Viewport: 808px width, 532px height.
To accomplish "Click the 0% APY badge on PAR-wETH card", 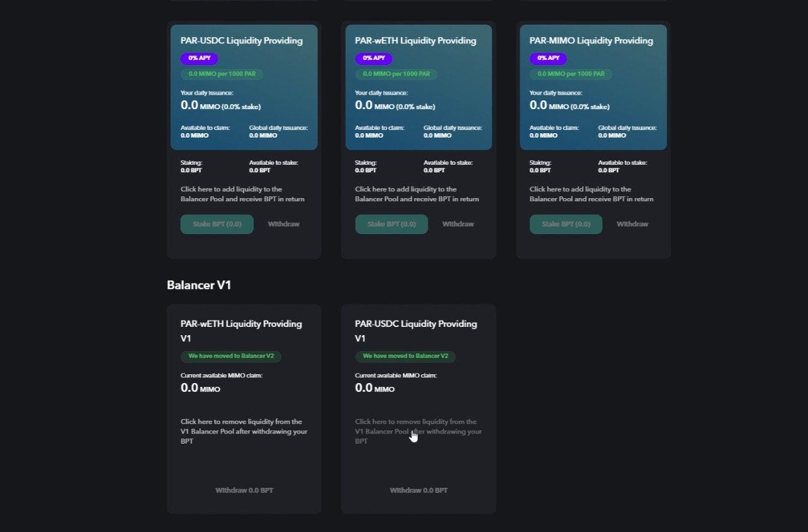I will (374, 58).
